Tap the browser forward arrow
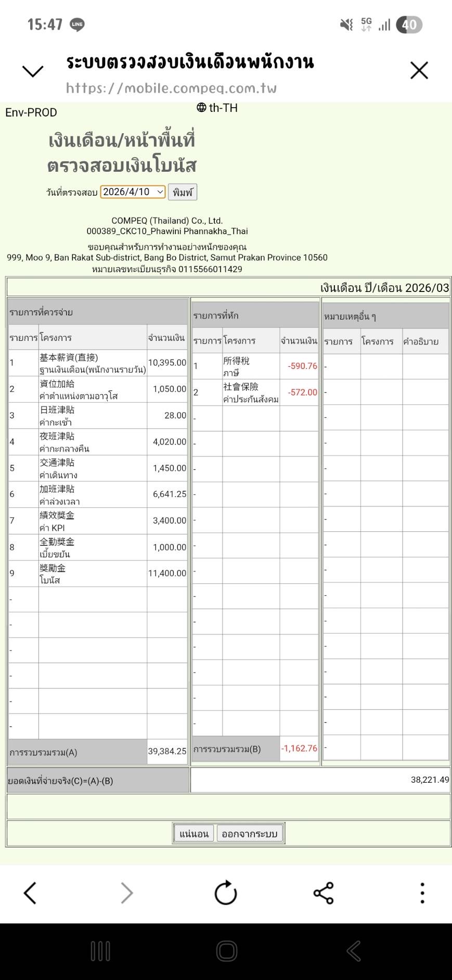Viewport: 452px width, 980px height. (126, 893)
